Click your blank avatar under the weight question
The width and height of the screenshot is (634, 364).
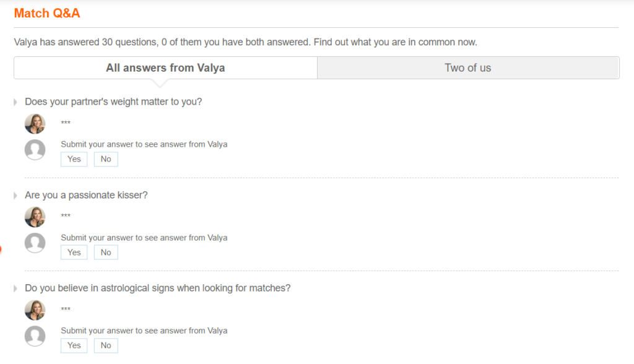click(35, 149)
